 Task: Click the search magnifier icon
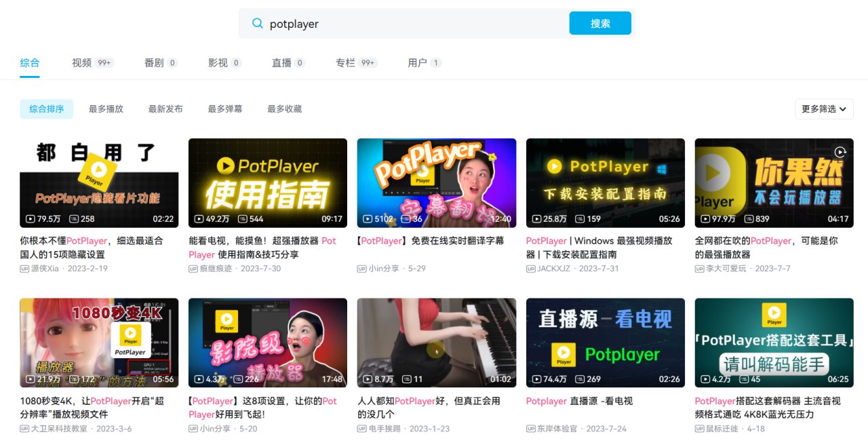click(258, 24)
